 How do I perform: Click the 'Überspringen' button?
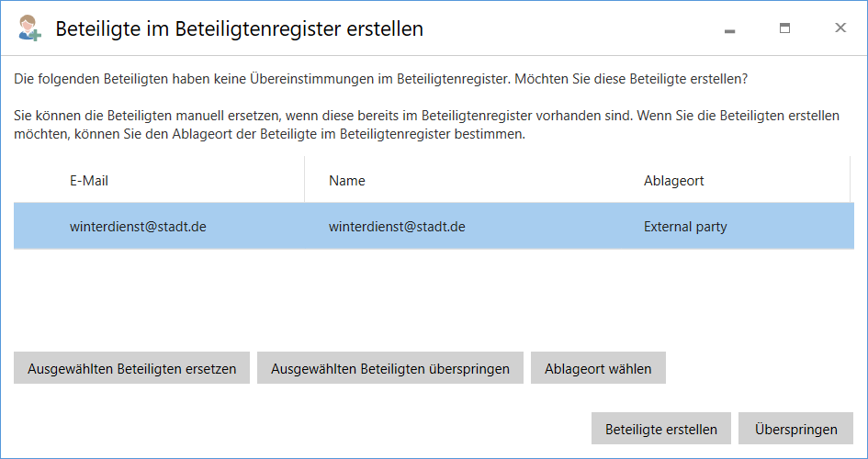click(795, 429)
